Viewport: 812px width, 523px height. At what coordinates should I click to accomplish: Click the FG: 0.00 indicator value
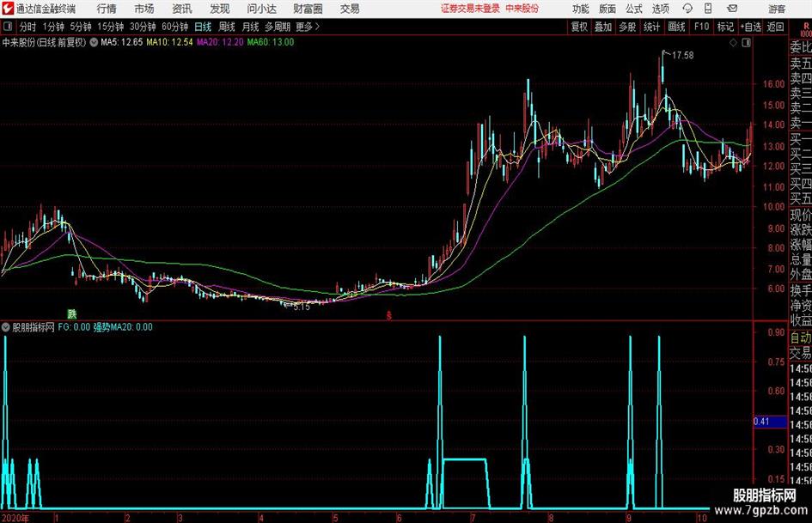pos(74,327)
